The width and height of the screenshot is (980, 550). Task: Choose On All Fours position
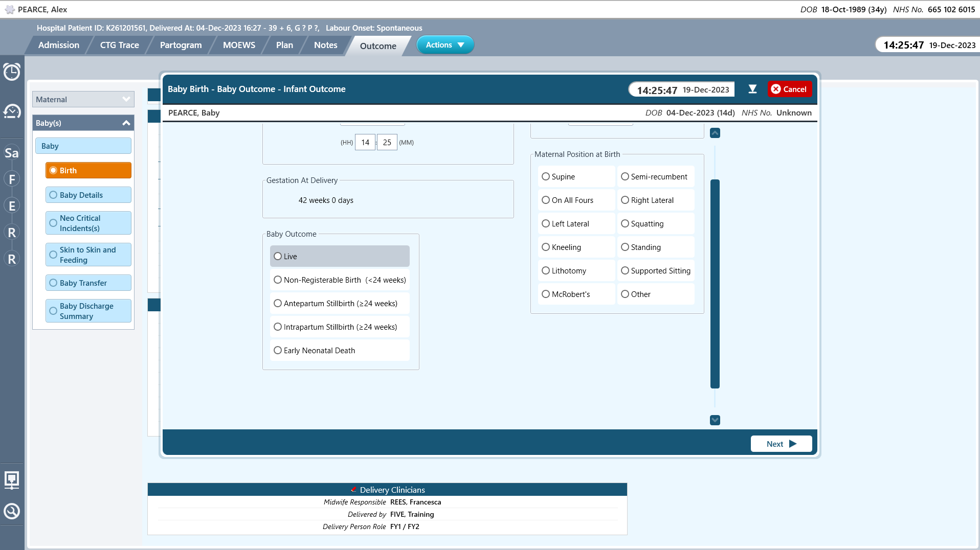coord(576,200)
